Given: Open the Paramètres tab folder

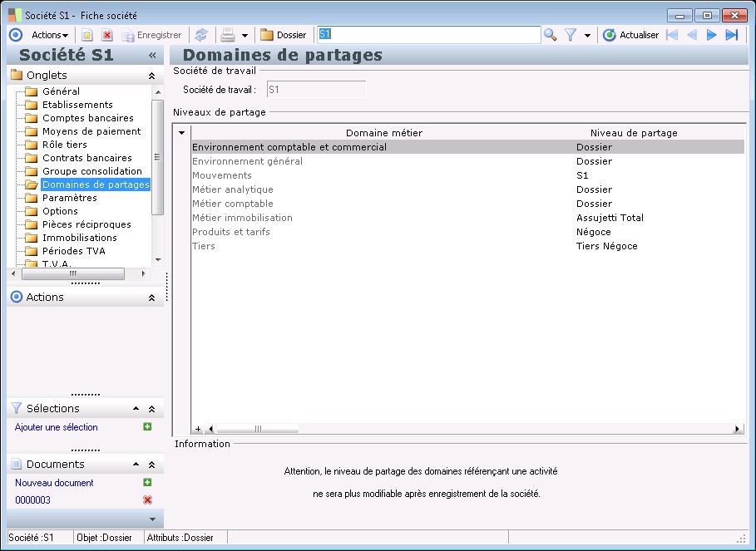Looking at the screenshot, I should click(x=69, y=198).
